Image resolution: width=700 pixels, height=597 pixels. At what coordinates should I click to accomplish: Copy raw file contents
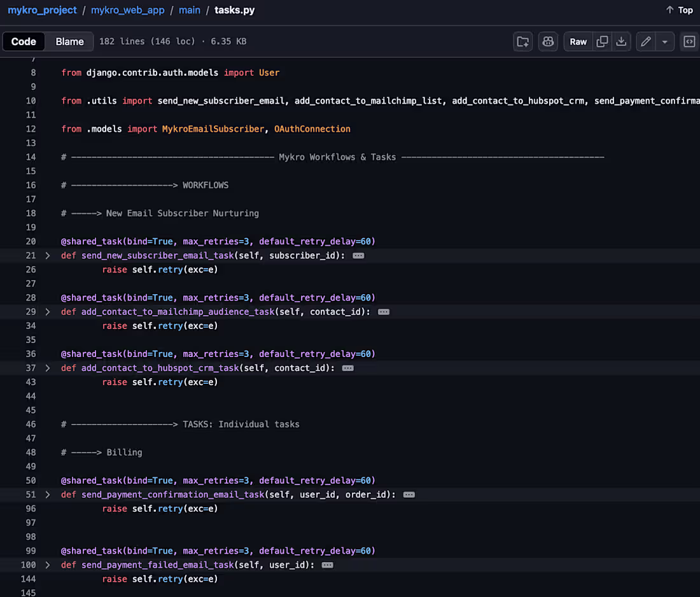603,41
